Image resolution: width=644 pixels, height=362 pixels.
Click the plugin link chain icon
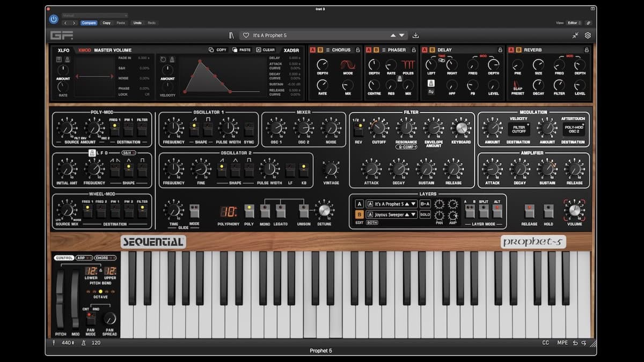[589, 23]
